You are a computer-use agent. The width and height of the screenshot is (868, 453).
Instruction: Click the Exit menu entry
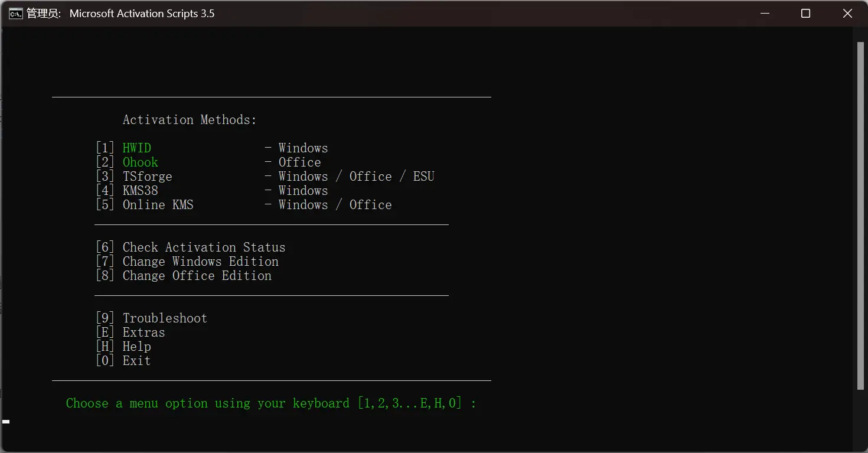[x=136, y=361]
